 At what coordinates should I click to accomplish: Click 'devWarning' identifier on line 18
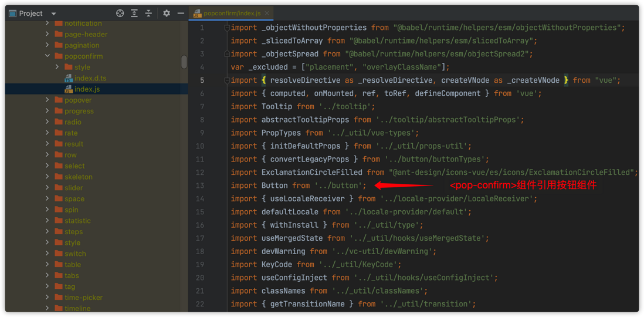(x=283, y=251)
